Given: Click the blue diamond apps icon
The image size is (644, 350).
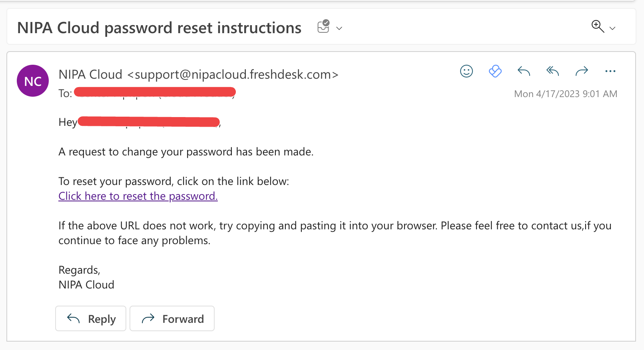Looking at the screenshot, I should (495, 71).
